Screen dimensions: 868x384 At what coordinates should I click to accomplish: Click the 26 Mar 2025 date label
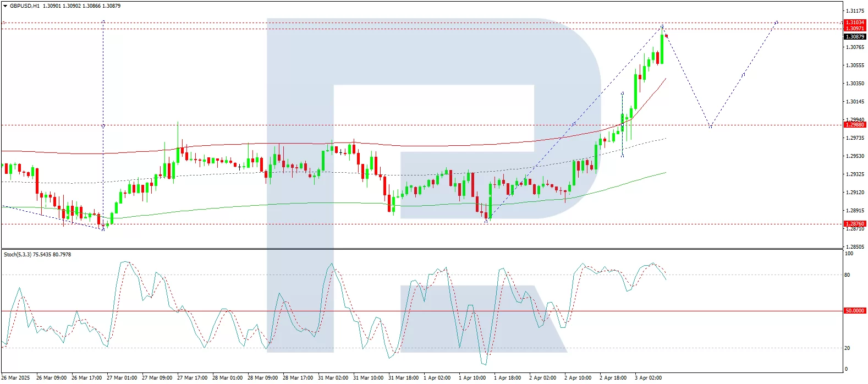pyautogui.click(x=16, y=378)
